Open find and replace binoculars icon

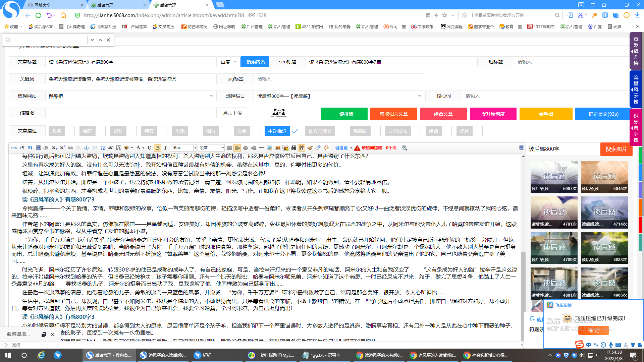click(x=294, y=148)
